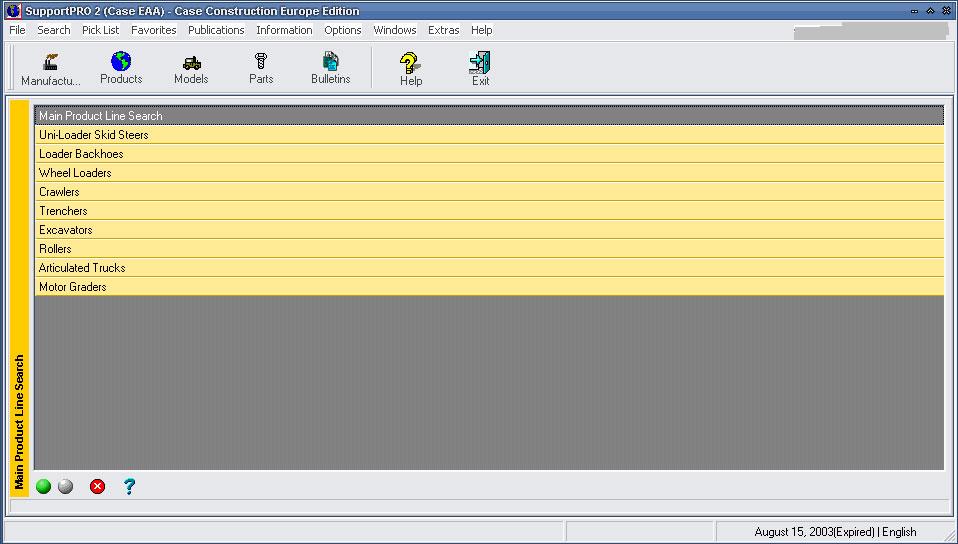Select Crawlers row
This screenshot has width=958, height=544.
pyautogui.click(x=489, y=192)
